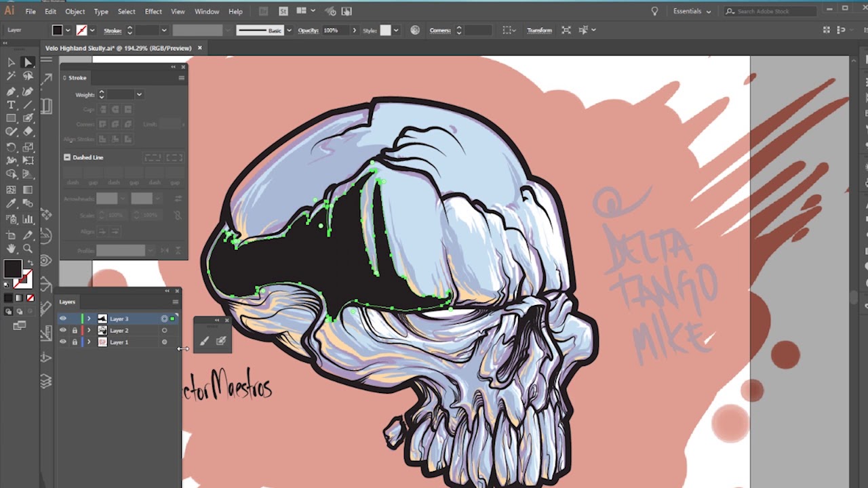Open Stroke panel options menu

tap(182, 78)
